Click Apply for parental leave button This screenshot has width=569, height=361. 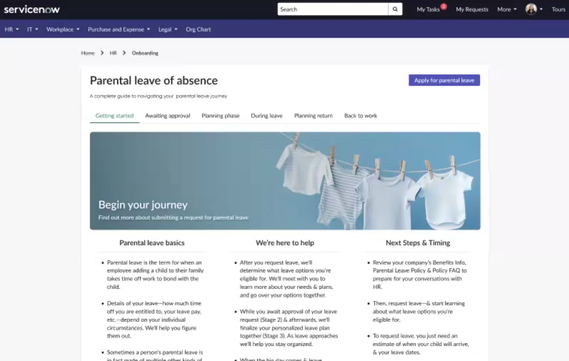(x=444, y=80)
